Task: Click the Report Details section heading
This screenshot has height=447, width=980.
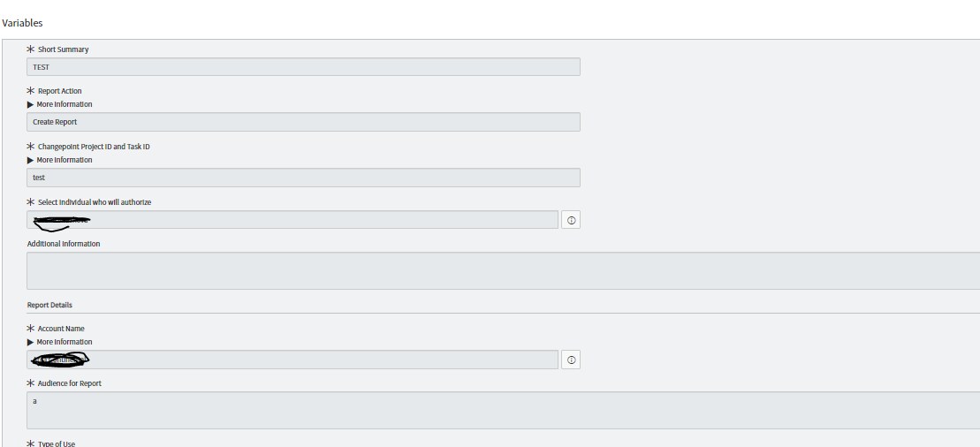Action: coord(49,305)
